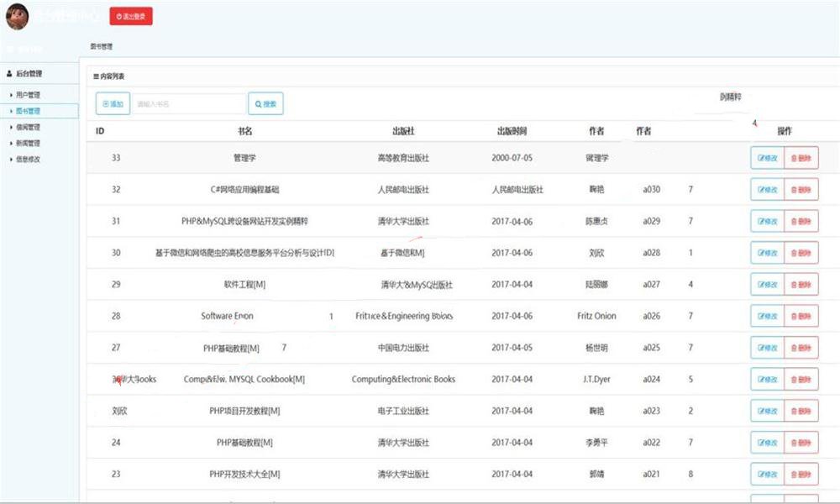Edit the row with ID 31
This screenshot has width=840, height=504.
767,221
